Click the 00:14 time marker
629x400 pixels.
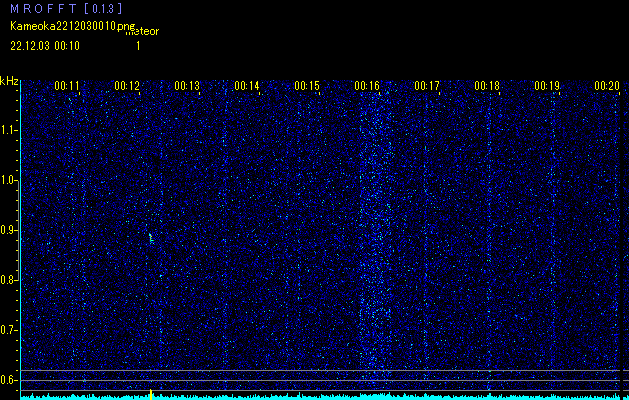(247, 86)
